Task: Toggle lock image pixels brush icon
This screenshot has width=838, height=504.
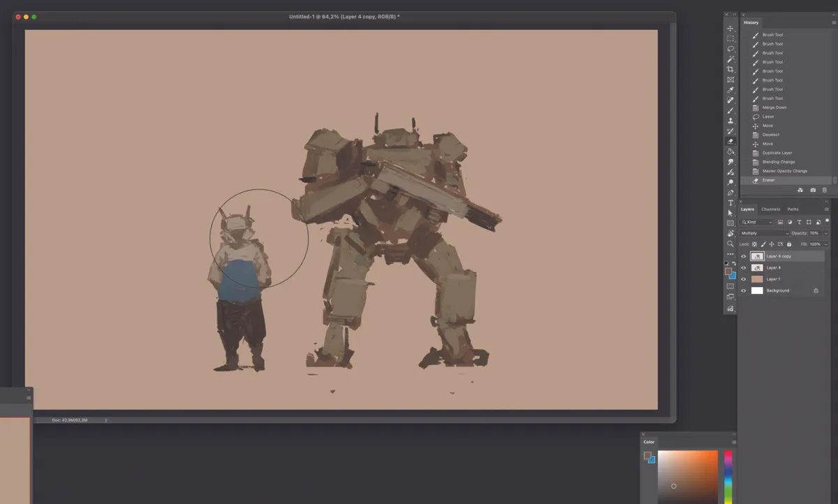Action: coord(763,244)
